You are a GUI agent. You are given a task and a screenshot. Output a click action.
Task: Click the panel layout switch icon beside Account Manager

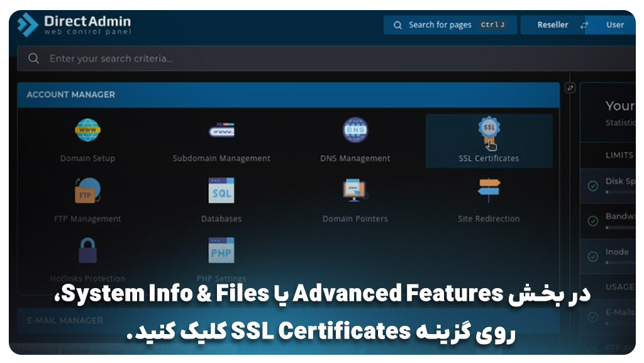point(570,88)
